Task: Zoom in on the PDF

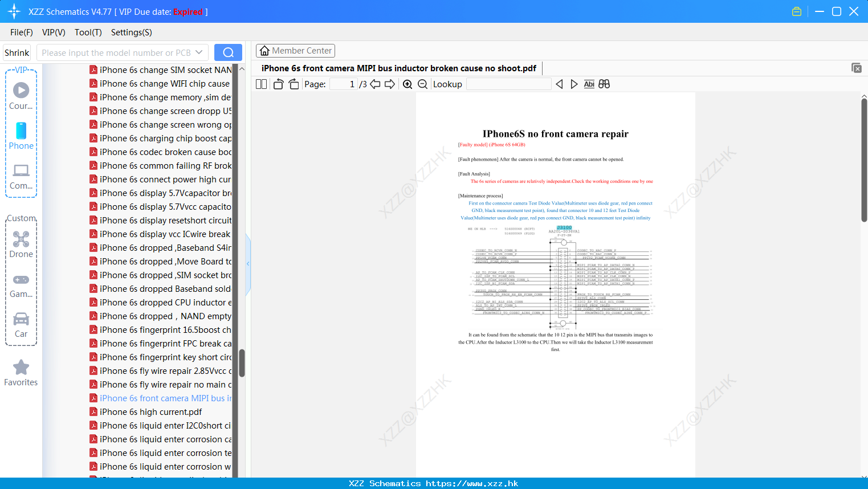Action: (x=407, y=84)
